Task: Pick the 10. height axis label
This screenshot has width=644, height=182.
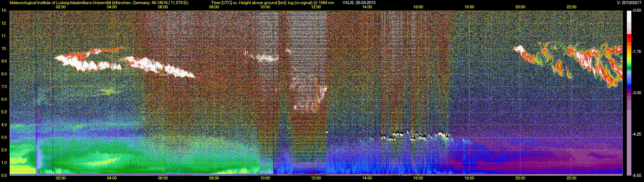Action: pos(4,48)
